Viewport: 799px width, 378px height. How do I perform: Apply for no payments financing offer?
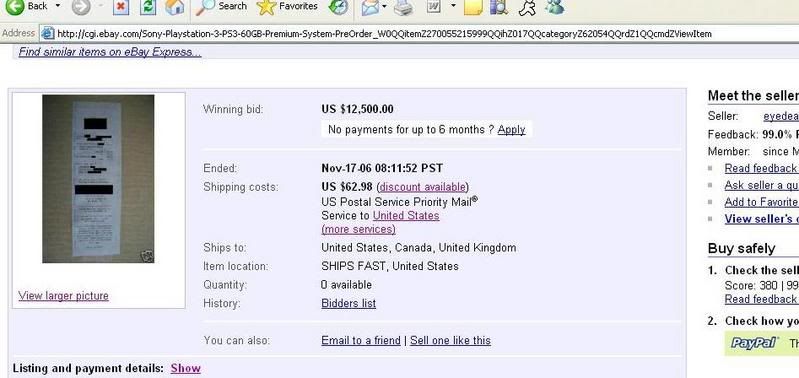point(511,129)
